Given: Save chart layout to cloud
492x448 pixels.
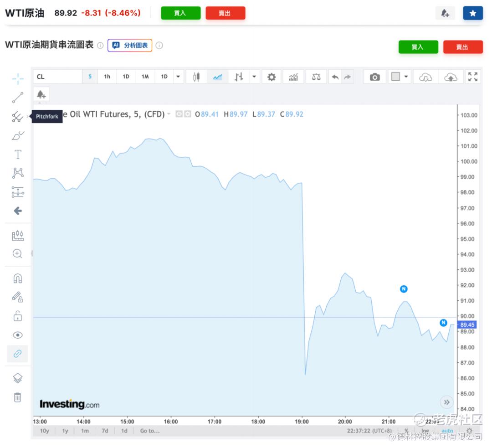Looking at the screenshot, I should coord(451,77).
